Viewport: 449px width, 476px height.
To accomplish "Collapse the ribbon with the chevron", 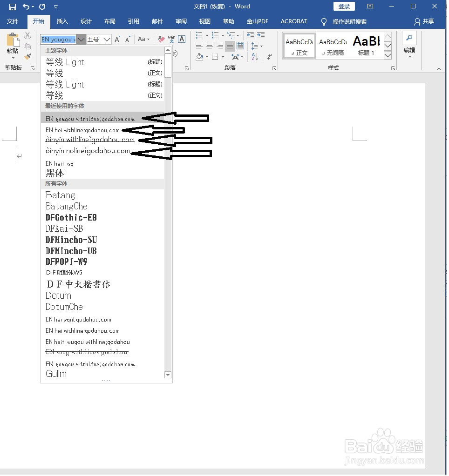I will pyautogui.click(x=439, y=69).
